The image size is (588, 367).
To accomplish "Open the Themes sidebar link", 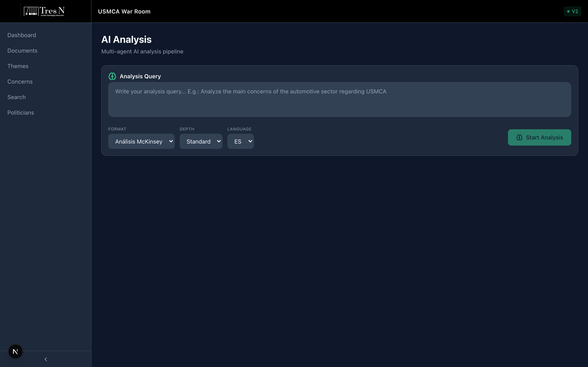I will [18, 66].
